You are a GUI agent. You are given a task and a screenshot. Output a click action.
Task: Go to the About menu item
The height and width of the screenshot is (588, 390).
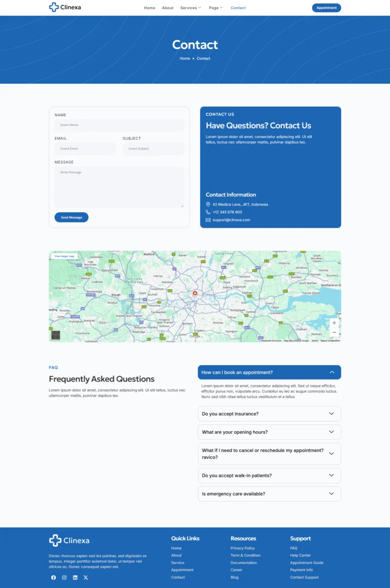click(168, 8)
